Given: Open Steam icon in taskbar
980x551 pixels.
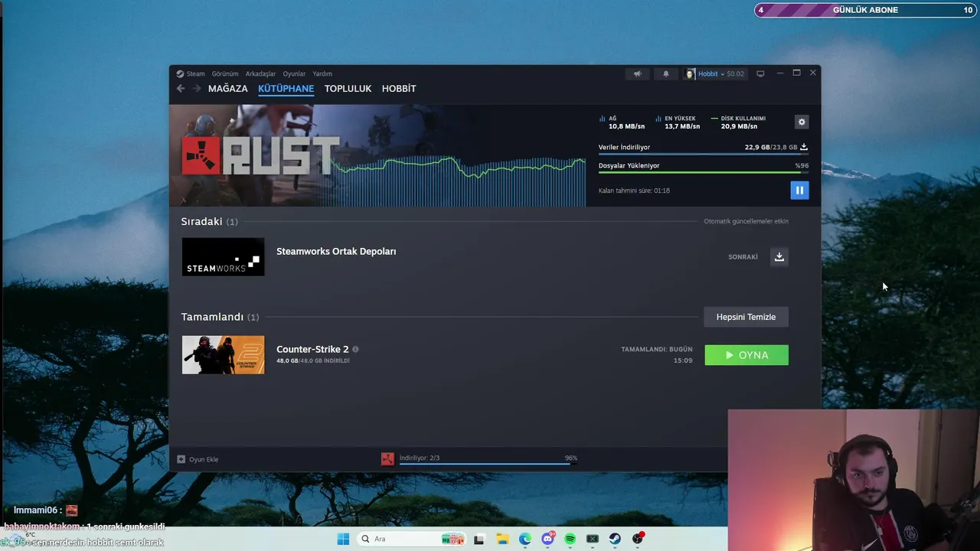Looking at the screenshot, I should tap(615, 540).
